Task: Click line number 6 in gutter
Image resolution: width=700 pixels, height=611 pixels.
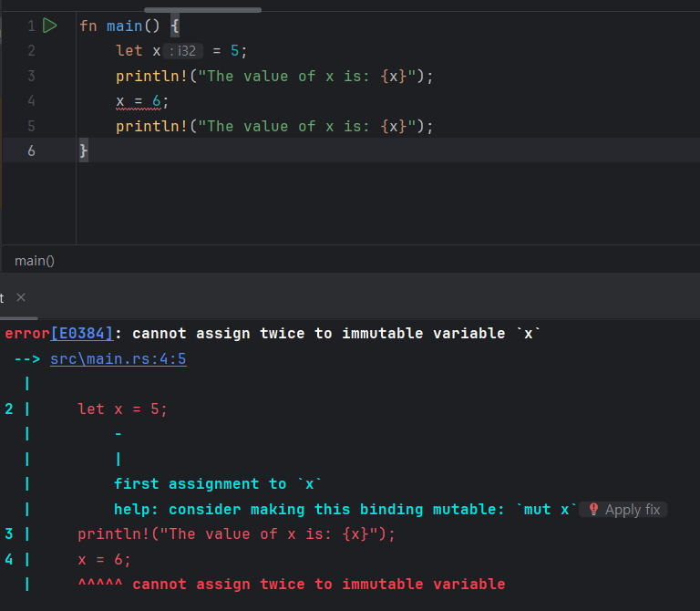Action: [x=31, y=151]
